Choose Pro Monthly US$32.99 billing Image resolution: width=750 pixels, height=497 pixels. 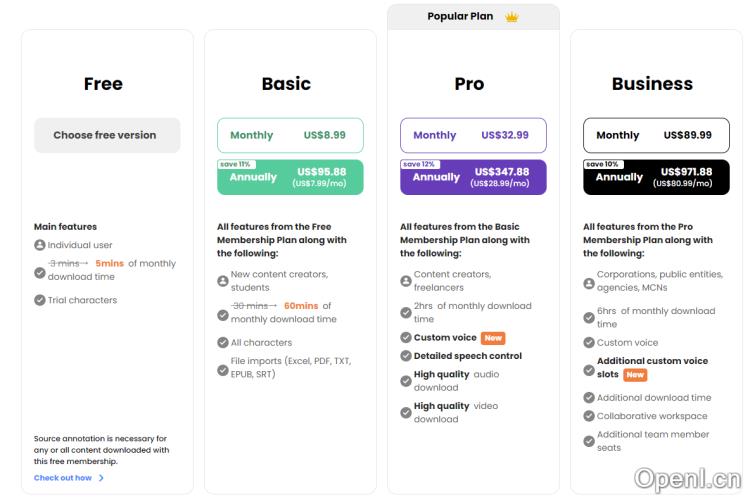pos(473,135)
